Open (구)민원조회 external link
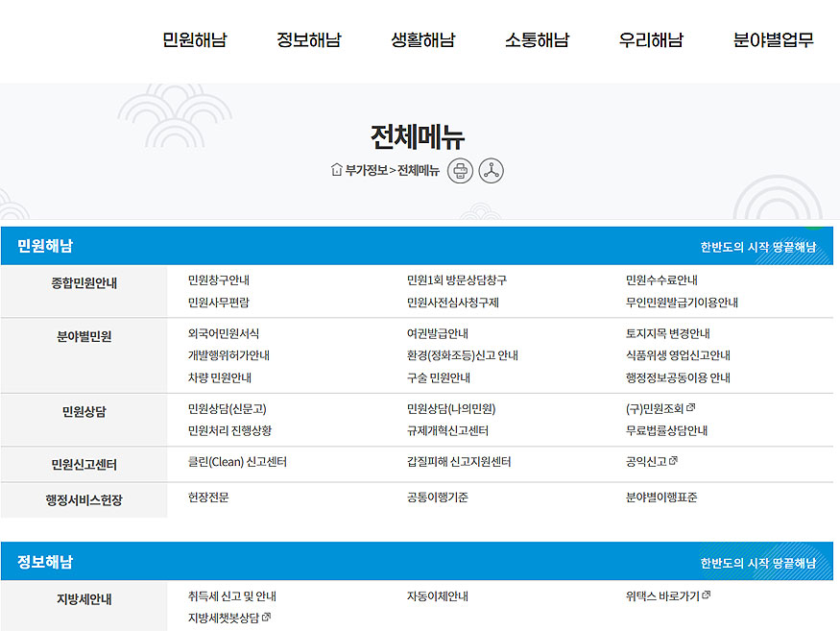This screenshot has width=840, height=631. [660, 408]
